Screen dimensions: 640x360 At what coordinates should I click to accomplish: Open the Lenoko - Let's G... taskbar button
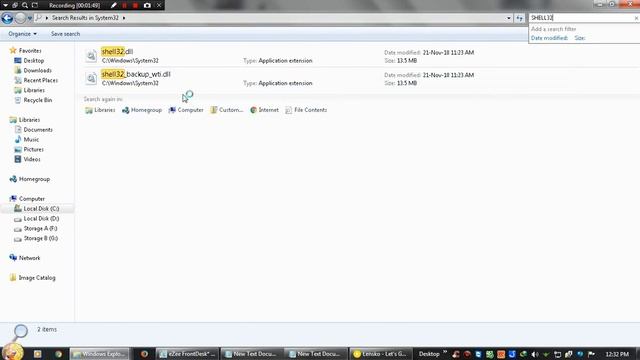pos(380,354)
